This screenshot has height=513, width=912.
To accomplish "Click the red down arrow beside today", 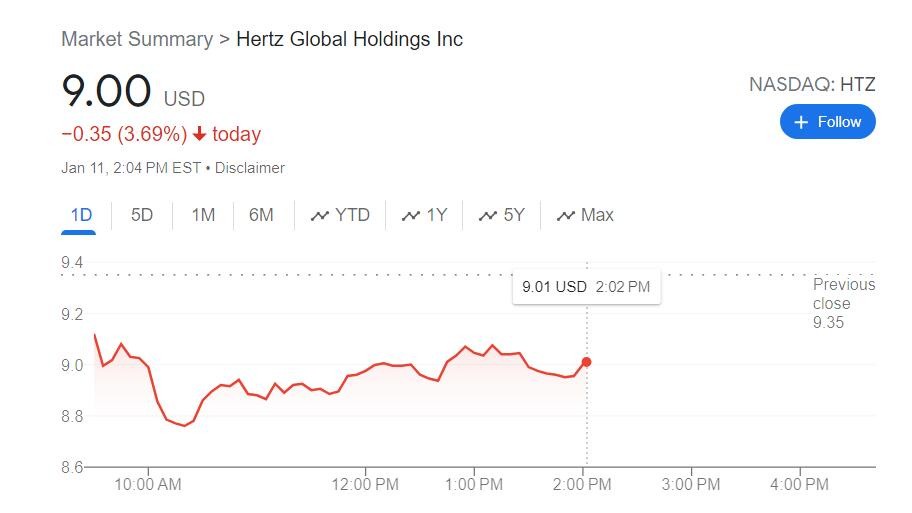I will point(200,134).
